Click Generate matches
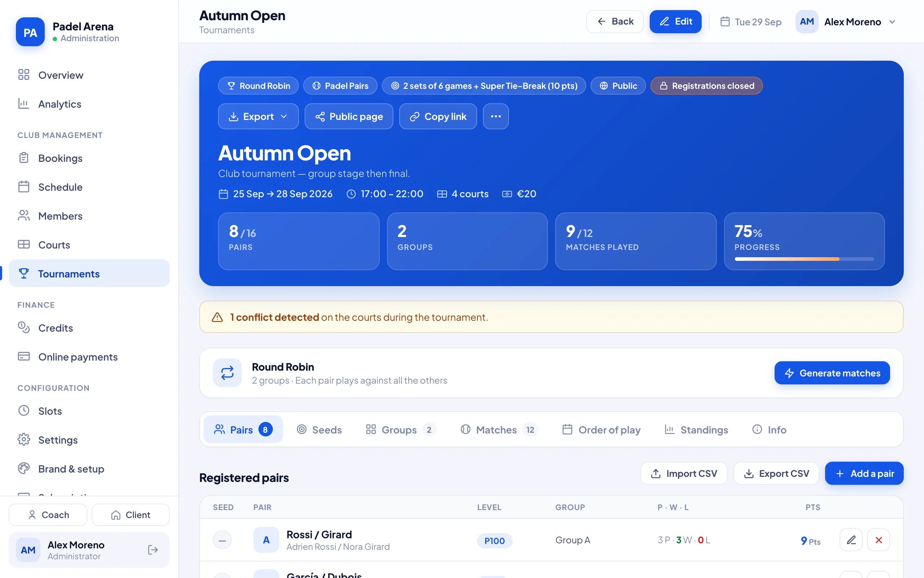The height and width of the screenshot is (578, 924). click(x=832, y=373)
